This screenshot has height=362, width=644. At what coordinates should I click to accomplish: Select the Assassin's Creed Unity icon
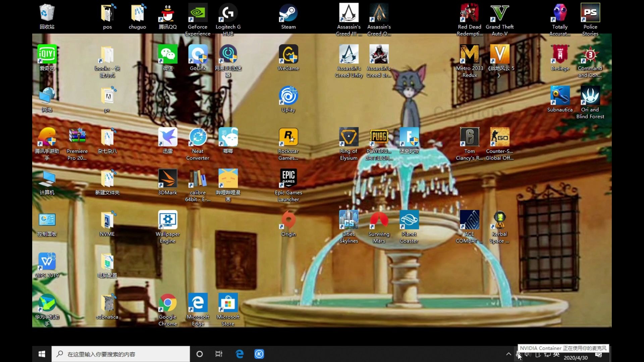click(x=349, y=61)
